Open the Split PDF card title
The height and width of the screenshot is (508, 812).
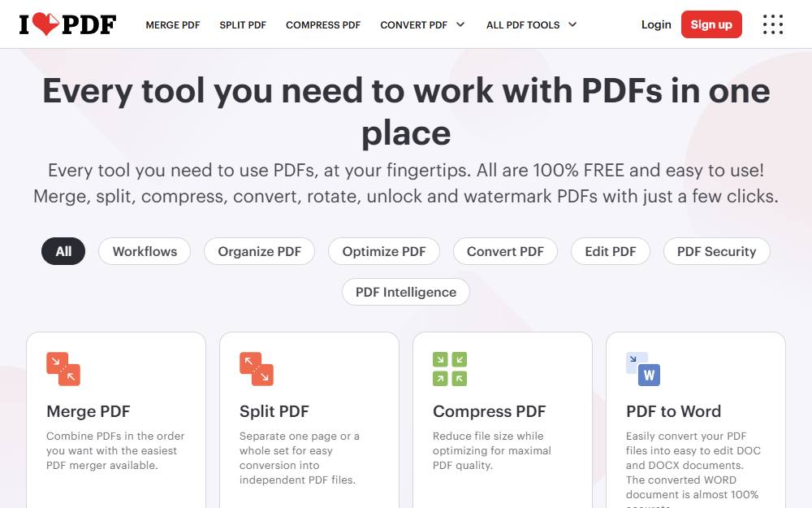[274, 411]
